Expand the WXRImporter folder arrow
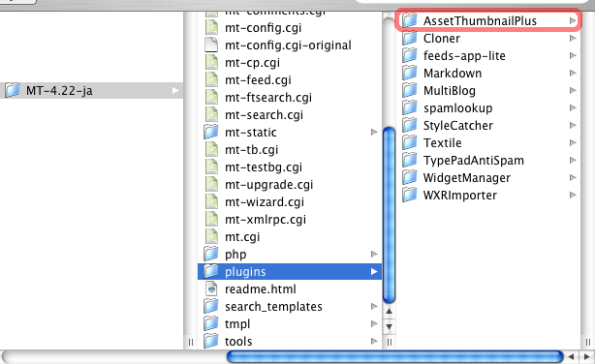 tap(573, 196)
